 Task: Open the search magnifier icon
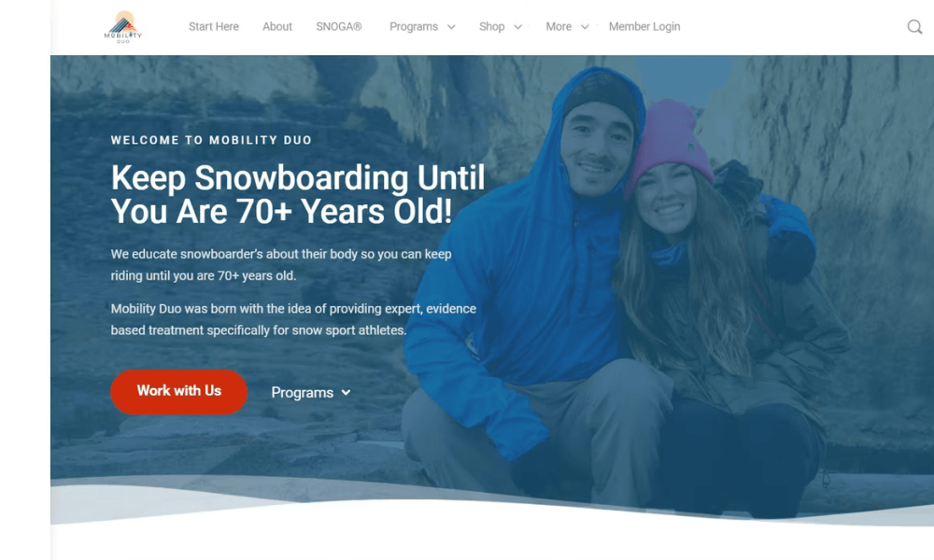[x=914, y=27]
